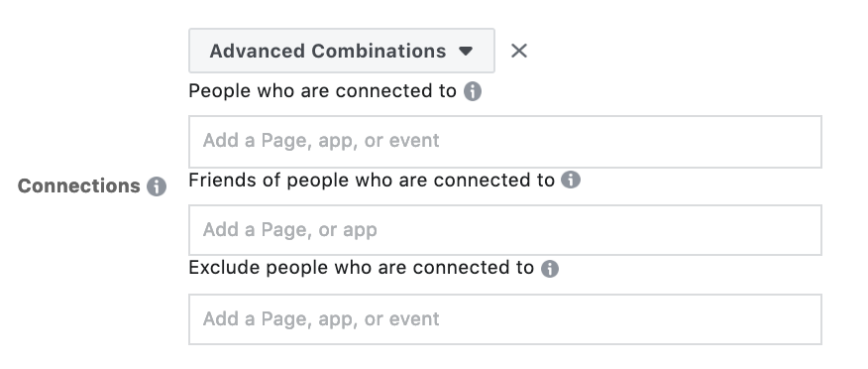Viewport: 868px width, 369px height.
Task: Click the 'Friends of people who are connected to' label
Action: [x=372, y=181]
